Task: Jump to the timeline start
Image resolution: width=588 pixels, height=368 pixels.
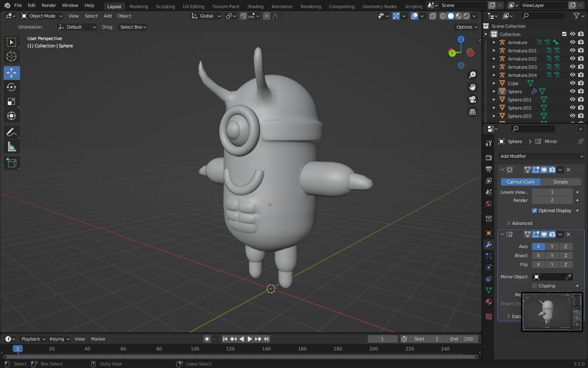Action: coord(225,339)
